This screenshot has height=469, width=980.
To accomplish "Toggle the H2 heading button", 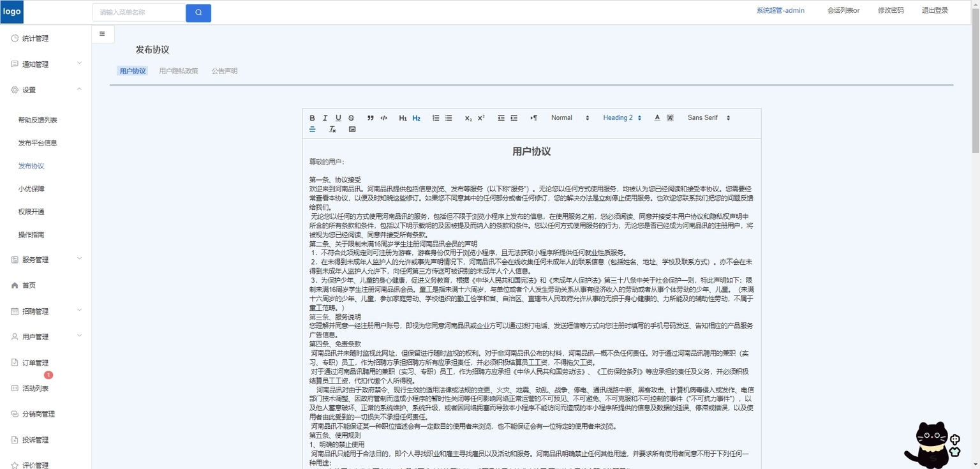I will pos(416,118).
